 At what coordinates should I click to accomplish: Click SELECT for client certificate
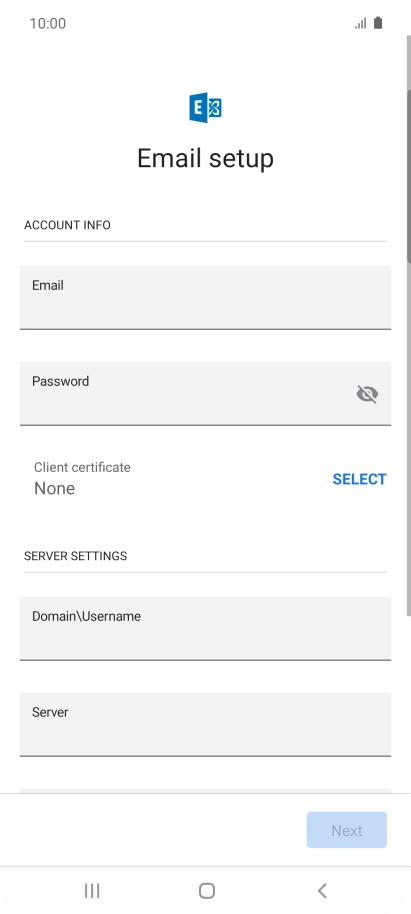(x=359, y=479)
